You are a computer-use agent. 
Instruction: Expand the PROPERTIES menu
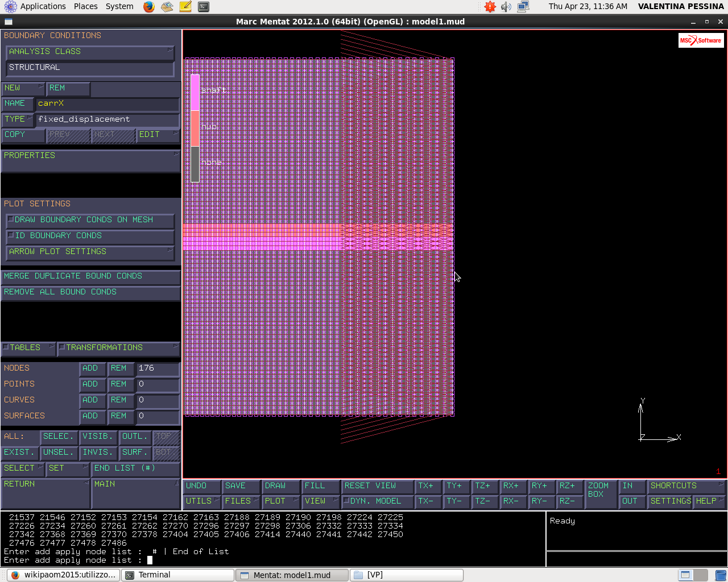point(90,161)
